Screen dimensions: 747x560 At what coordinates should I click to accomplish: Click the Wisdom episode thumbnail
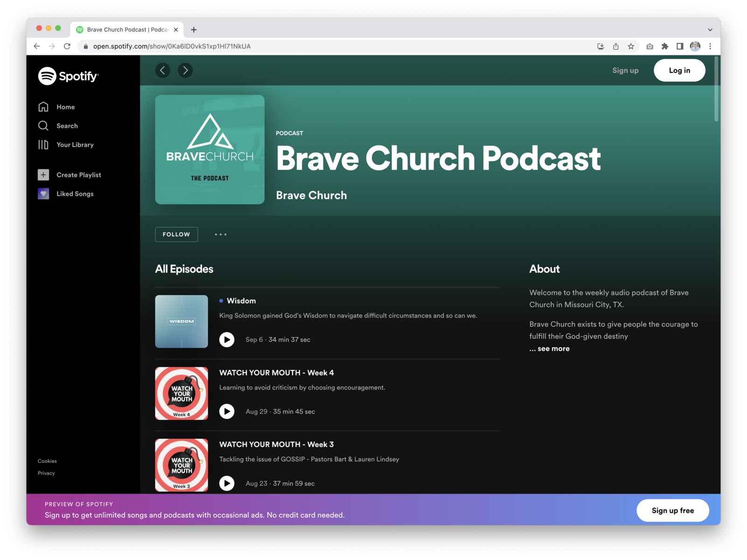click(x=182, y=322)
